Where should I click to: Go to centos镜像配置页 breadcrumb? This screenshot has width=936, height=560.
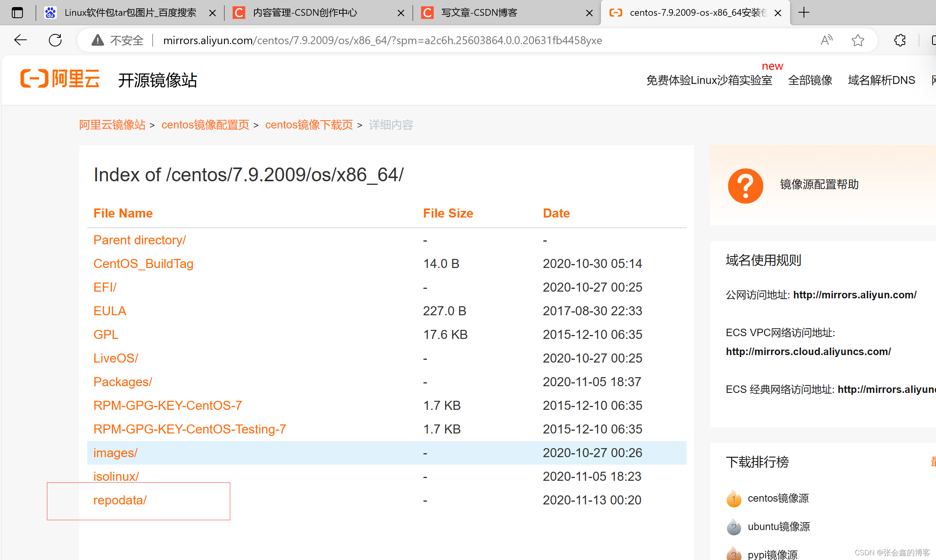[205, 125]
